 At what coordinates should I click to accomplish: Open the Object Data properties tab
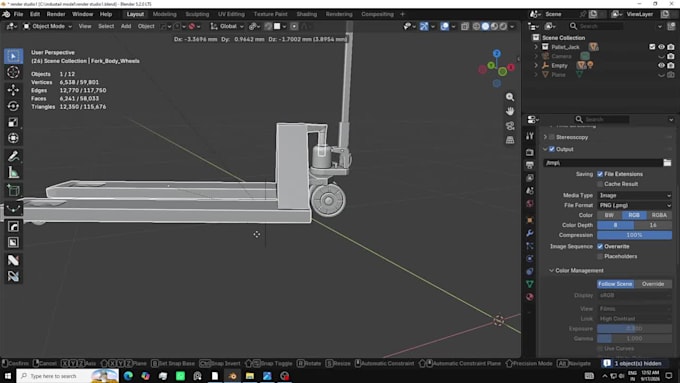pos(530,284)
